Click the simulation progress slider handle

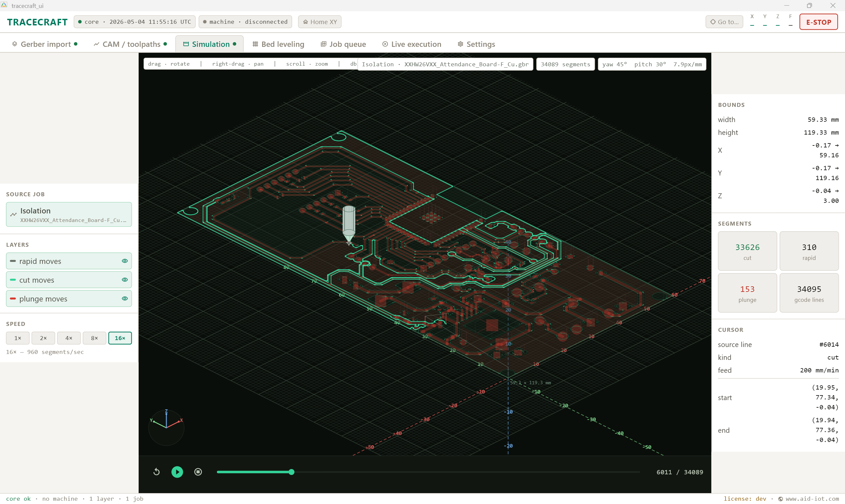pos(291,472)
